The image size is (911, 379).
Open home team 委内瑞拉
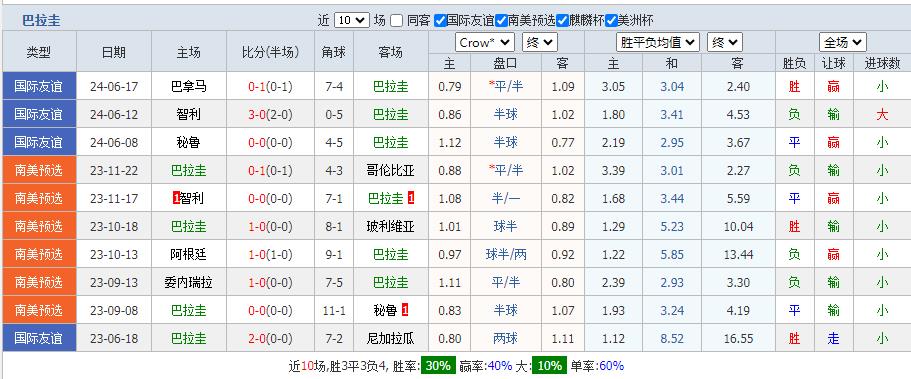(189, 282)
